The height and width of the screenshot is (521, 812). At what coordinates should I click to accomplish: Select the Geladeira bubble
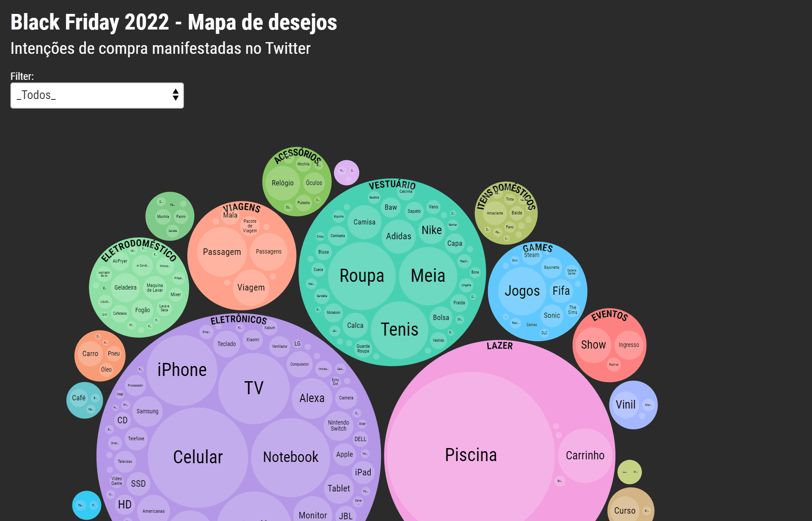point(125,288)
